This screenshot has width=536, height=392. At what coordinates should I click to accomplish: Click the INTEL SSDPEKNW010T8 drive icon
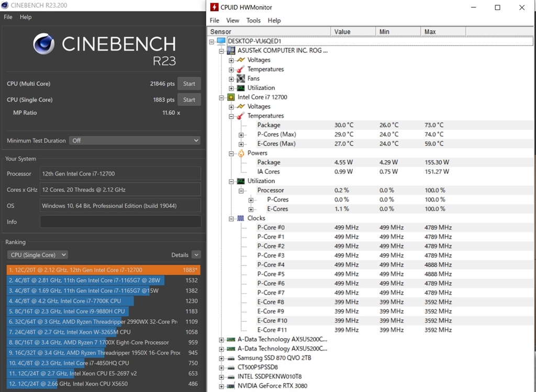coord(231,377)
